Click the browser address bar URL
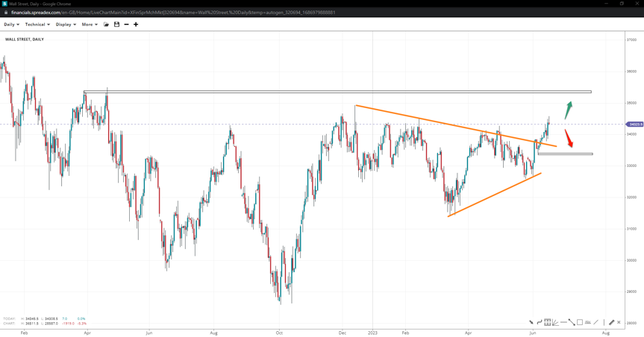 click(172, 13)
